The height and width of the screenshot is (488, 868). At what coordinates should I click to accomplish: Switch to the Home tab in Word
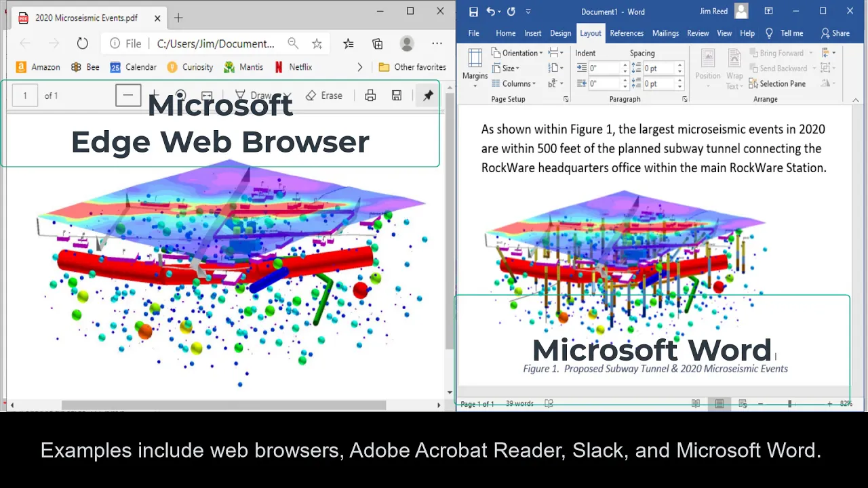pyautogui.click(x=505, y=33)
